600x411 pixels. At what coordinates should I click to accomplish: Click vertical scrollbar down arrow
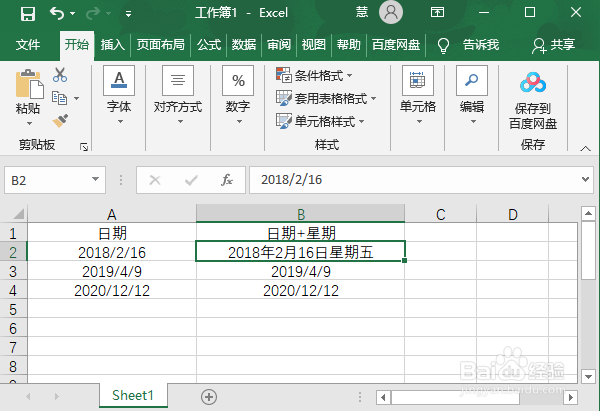589,376
